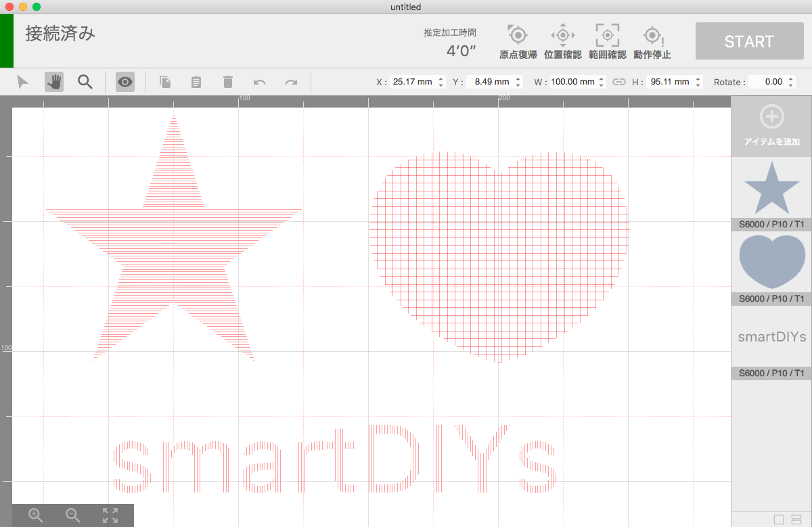Viewport: 812px width, 527px height.
Task: Click the estimated time 4′0″ readout
Action: [x=461, y=49]
